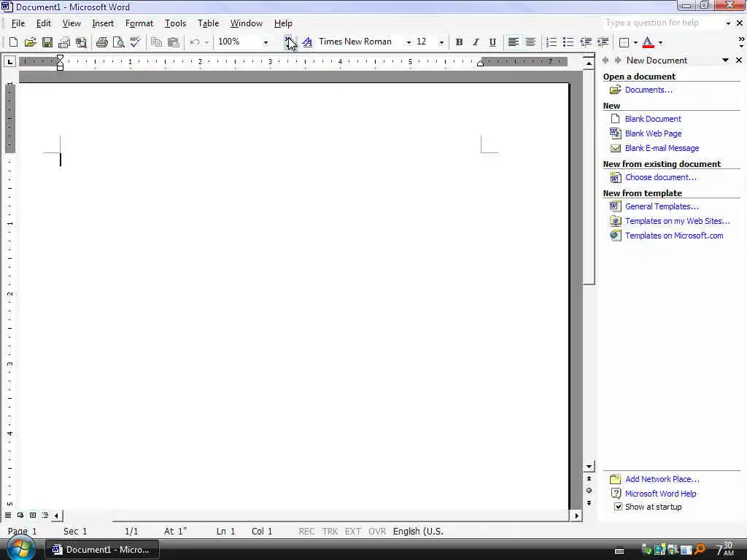Image resolution: width=747 pixels, height=560 pixels.
Task: Click Document1 taskbar button
Action: pos(102,550)
